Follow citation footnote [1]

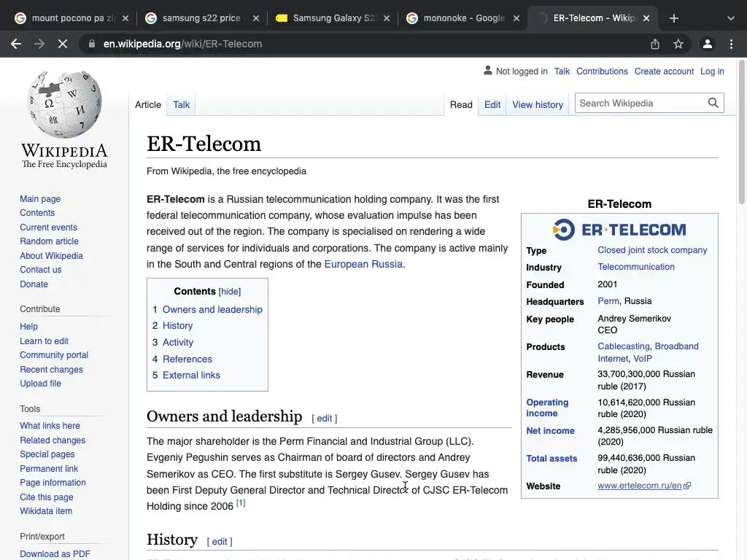241,503
